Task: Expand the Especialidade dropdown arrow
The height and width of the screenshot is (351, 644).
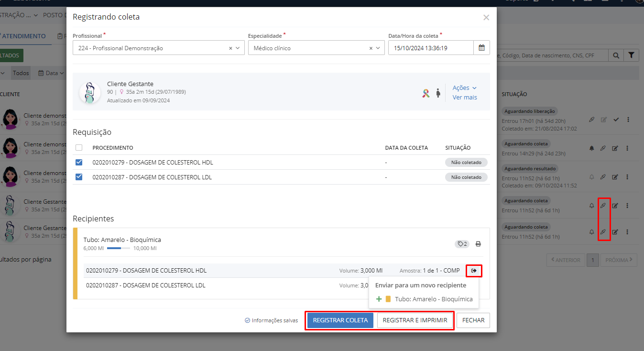Action: pos(378,48)
